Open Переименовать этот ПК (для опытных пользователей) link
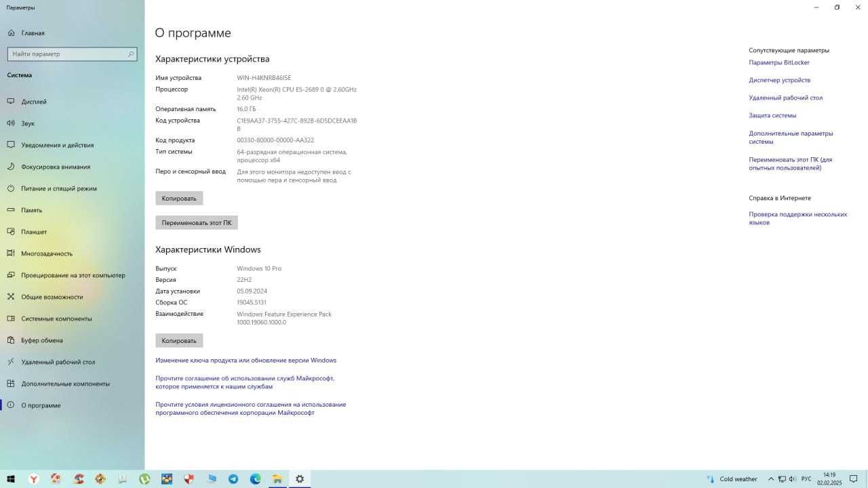868x488 pixels. pos(791,164)
